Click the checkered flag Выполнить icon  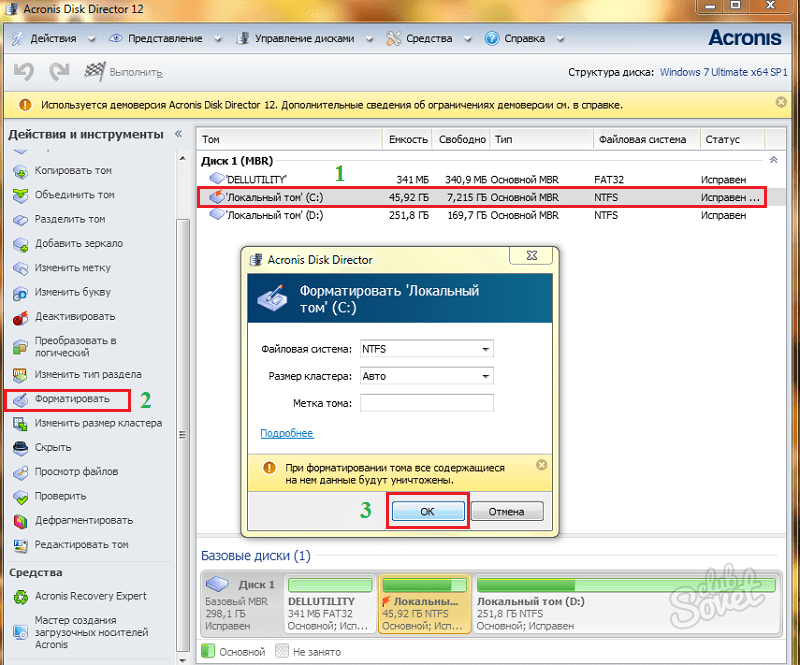pos(95,72)
